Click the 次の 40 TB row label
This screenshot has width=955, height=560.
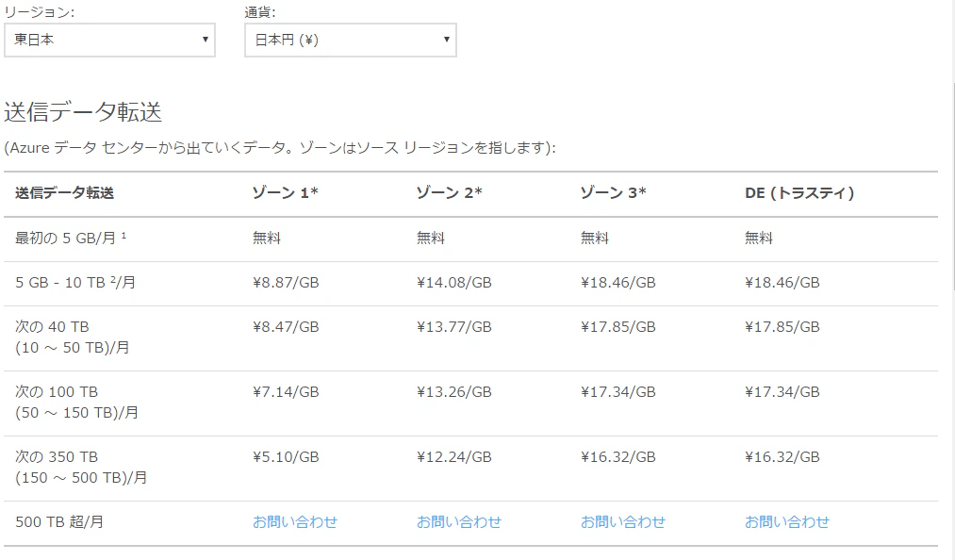[x=73, y=338]
